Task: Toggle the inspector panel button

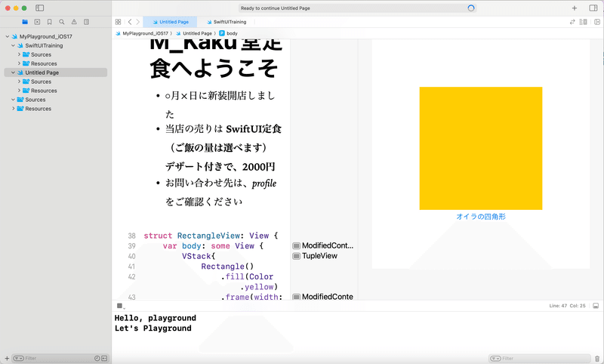Action: [593, 8]
